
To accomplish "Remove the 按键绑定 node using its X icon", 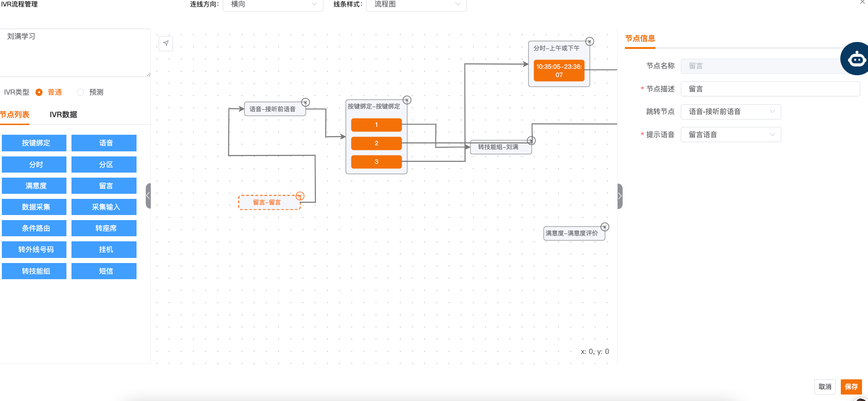I will 406,100.
